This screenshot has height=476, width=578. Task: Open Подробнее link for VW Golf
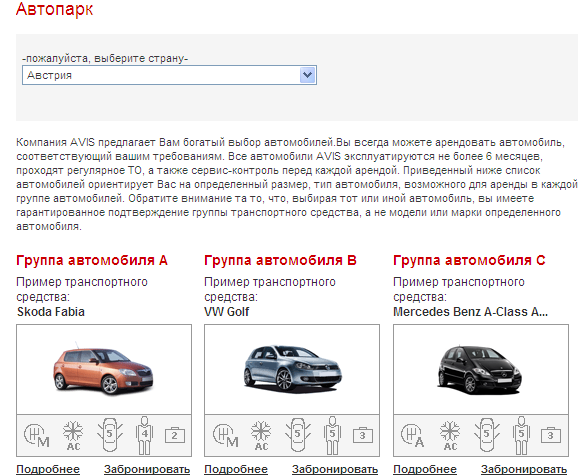[x=236, y=469]
